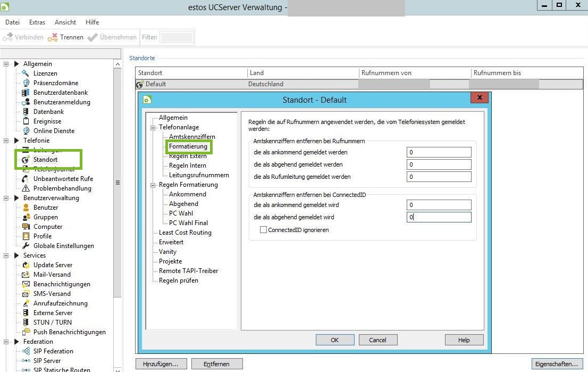This screenshot has width=588, height=372.
Task: Click the Standort globe icon in sidebar
Action: (26, 160)
